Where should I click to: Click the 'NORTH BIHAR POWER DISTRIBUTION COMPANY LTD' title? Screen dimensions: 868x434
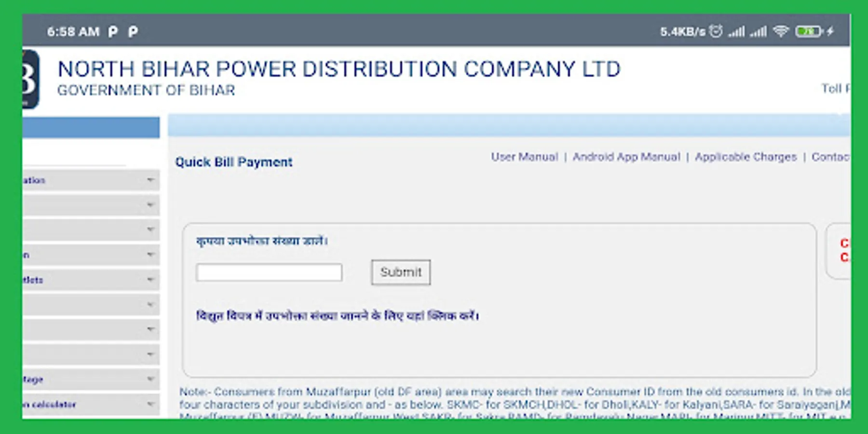(339, 69)
